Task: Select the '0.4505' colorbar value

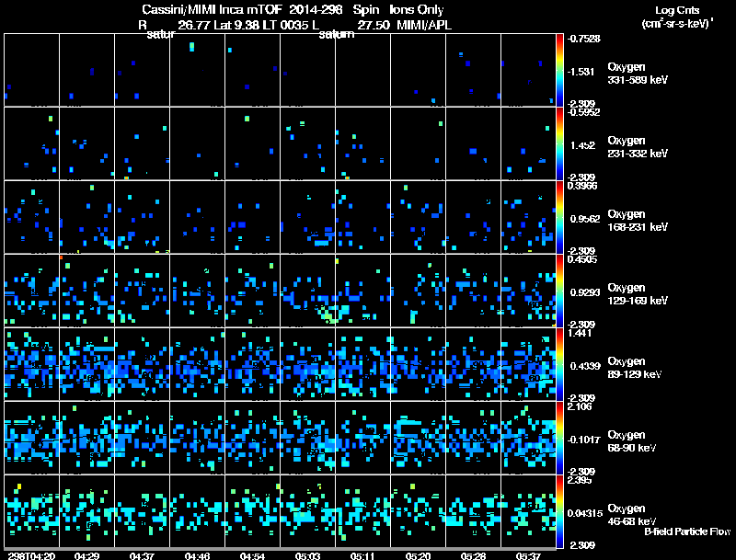Action: (x=582, y=260)
